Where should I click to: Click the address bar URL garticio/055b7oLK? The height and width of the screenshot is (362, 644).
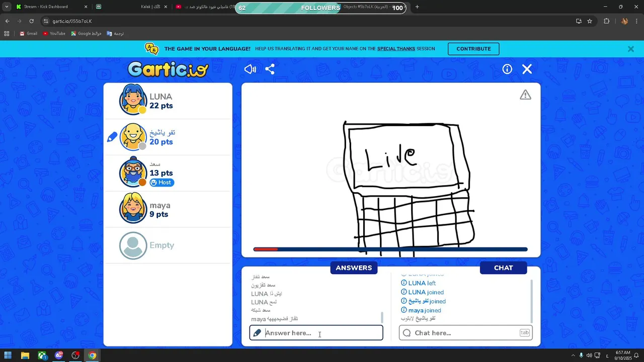coord(71,21)
